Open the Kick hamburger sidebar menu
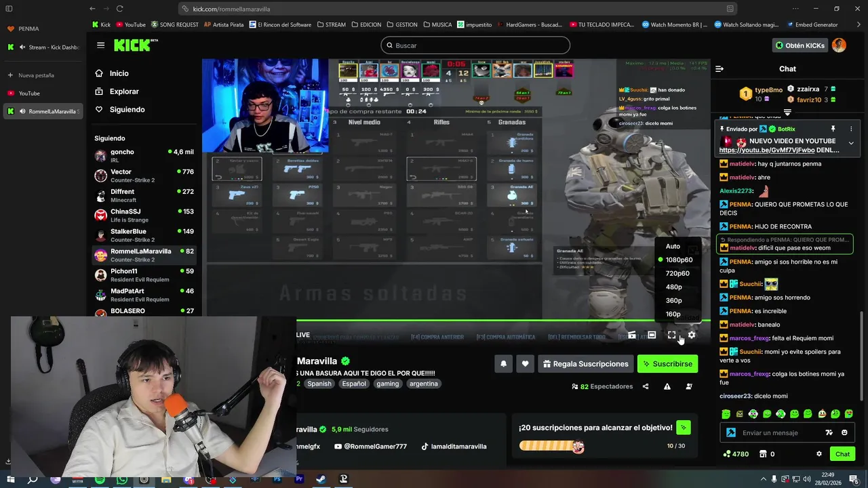The height and width of the screenshot is (488, 868). pyautogui.click(x=100, y=45)
